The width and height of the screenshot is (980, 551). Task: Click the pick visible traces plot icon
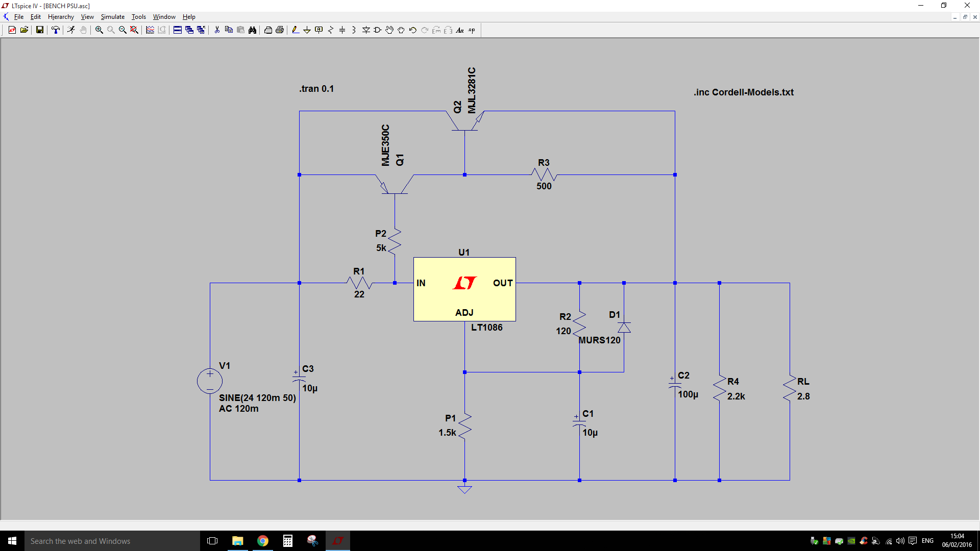(150, 30)
